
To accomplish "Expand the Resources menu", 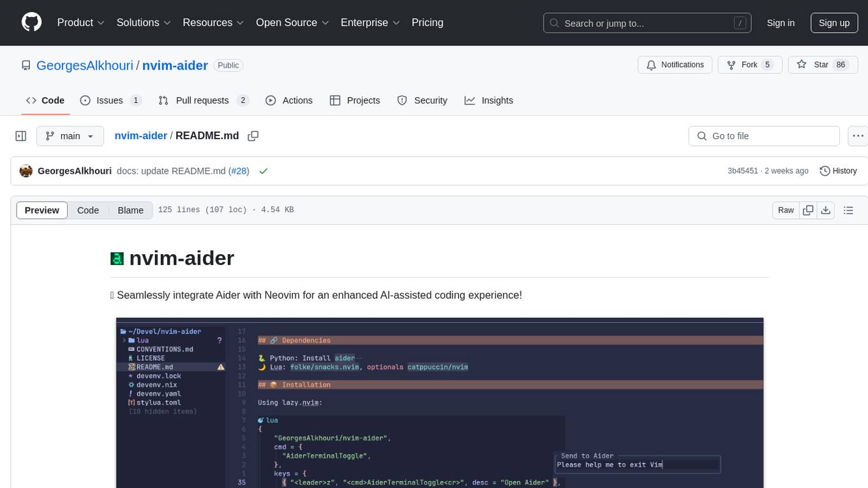I will click(213, 22).
